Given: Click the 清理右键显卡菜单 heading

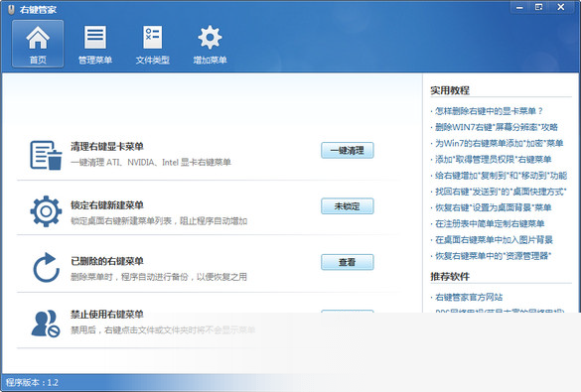Looking at the screenshot, I should point(107,147).
